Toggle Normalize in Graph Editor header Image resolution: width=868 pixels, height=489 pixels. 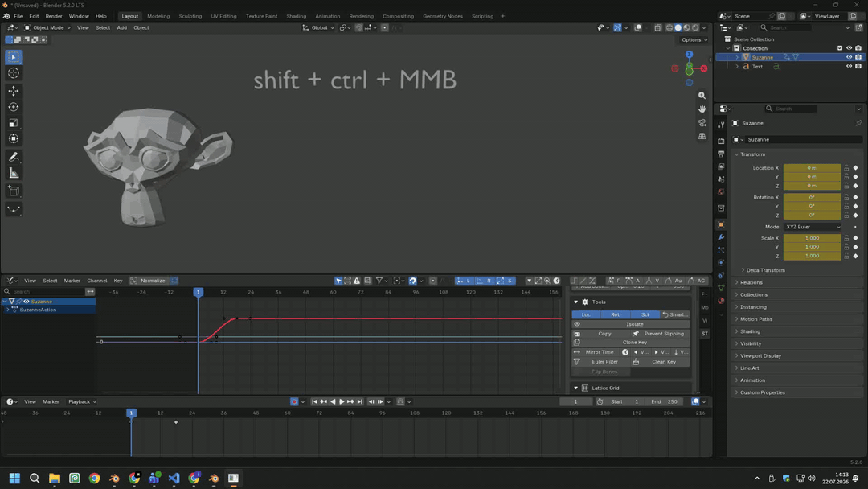click(149, 281)
